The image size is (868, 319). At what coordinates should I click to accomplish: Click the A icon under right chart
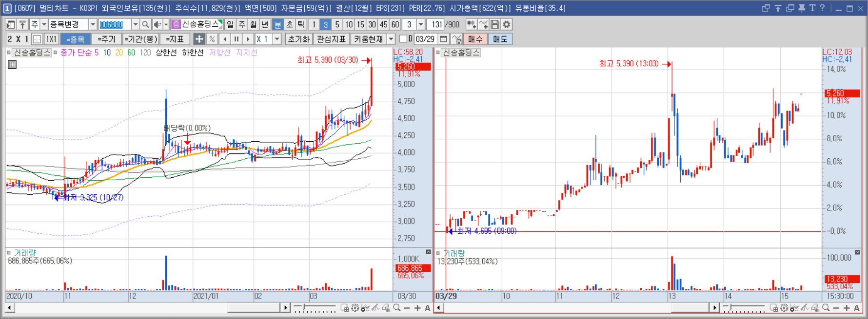point(857,308)
